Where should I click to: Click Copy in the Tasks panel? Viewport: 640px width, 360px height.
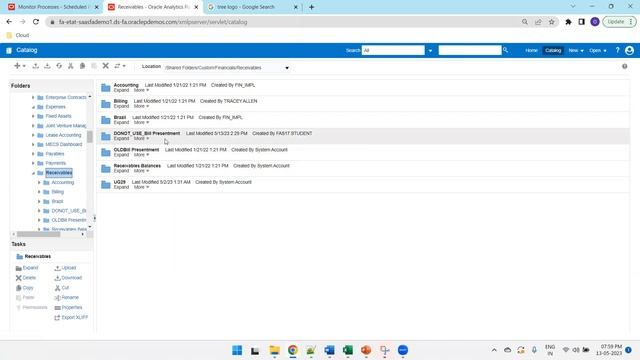click(x=24, y=288)
